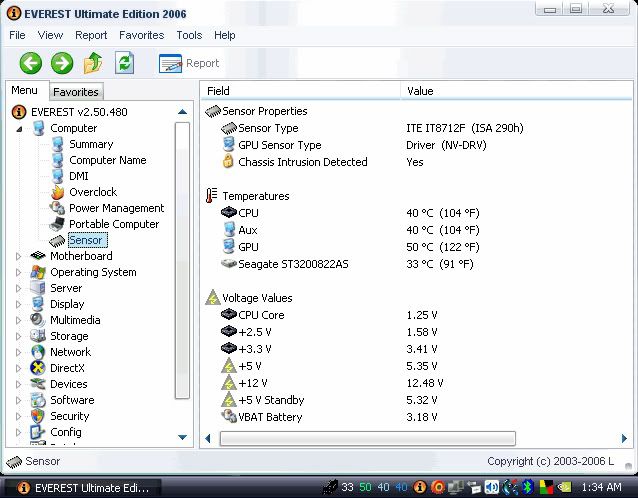Screen dimensions: 638x498
Task: Click the Overclock flame icon
Action: [x=58, y=192]
